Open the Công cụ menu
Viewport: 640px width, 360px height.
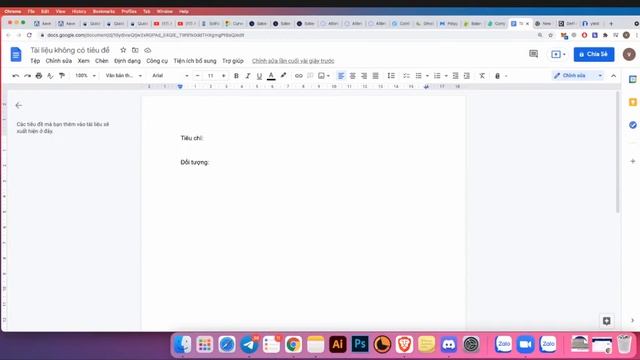(x=157, y=61)
